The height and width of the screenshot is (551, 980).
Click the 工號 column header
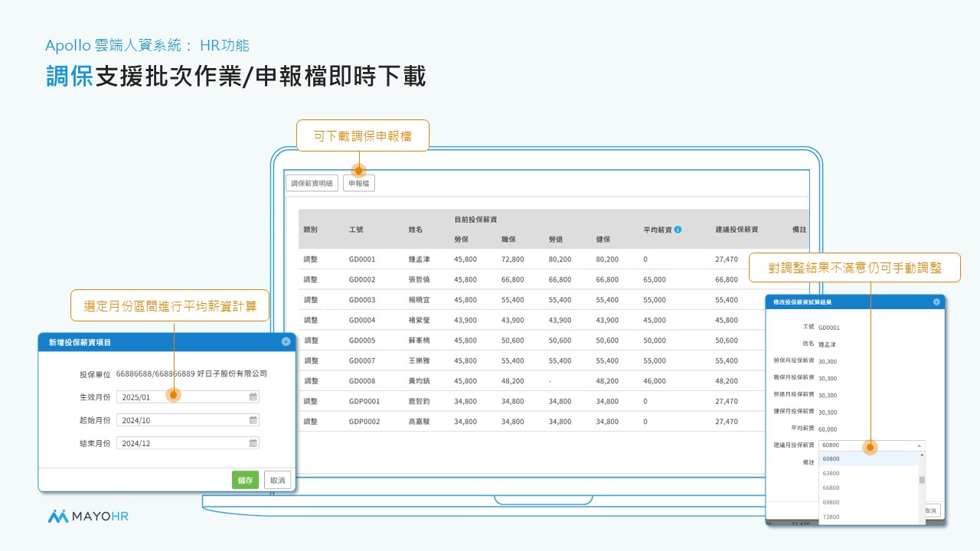tap(356, 230)
